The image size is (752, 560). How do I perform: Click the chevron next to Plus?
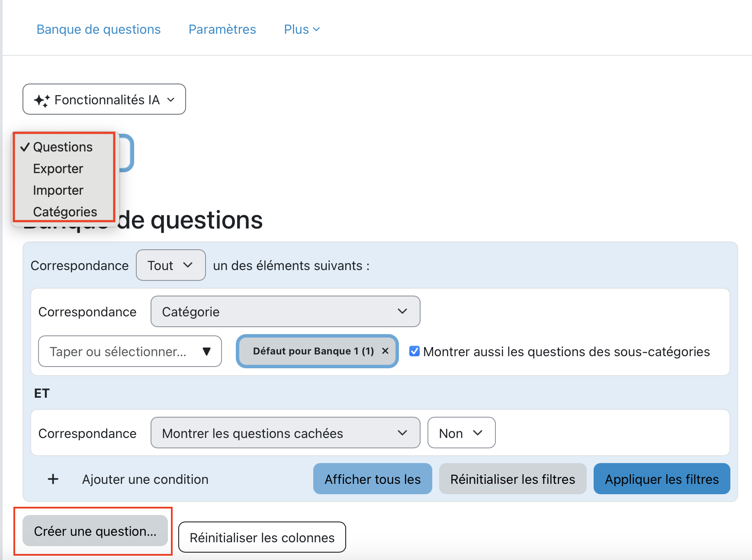pyautogui.click(x=316, y=29)
